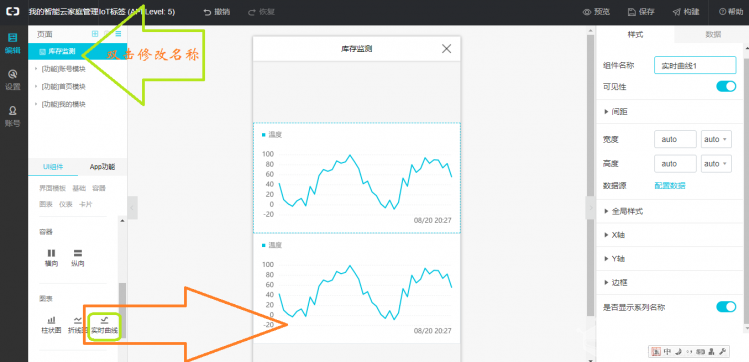Image resolution: width=749 pixels, height=362 pixels.
Task: Click the Alibaba Cloud logo icon
Action: pos(13,12)
